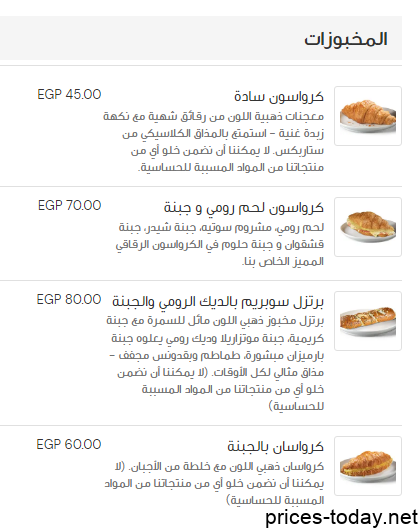Click the cheese croissant description text
Image resolution: width=418 pixels, height=528 pixels.
[x=214, y=484]
